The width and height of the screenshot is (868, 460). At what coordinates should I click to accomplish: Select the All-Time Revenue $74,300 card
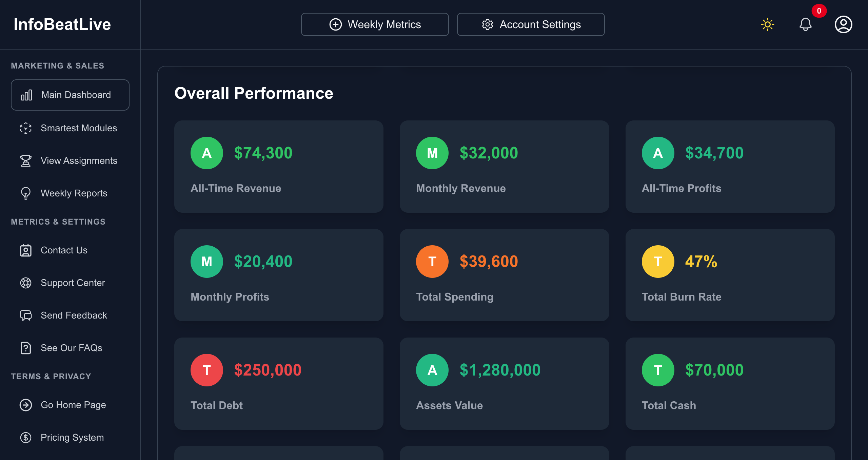click(x=279, y=167)
